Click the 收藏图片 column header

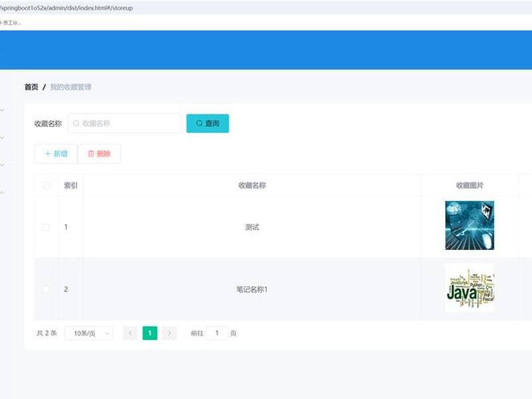tap(469, 186)
